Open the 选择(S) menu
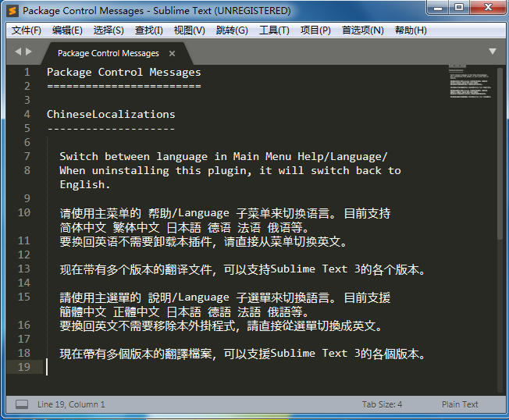509x420 pixels. click(109, 30)
